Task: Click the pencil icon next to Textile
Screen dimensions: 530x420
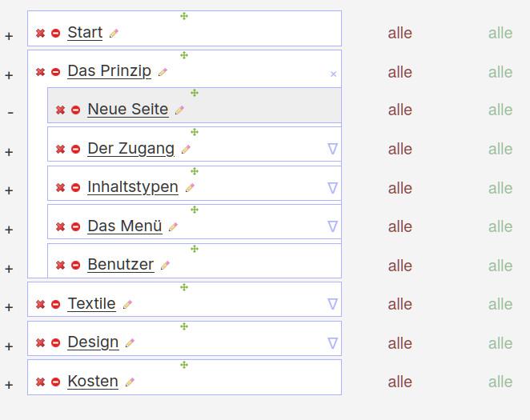Action: (127, 304)
